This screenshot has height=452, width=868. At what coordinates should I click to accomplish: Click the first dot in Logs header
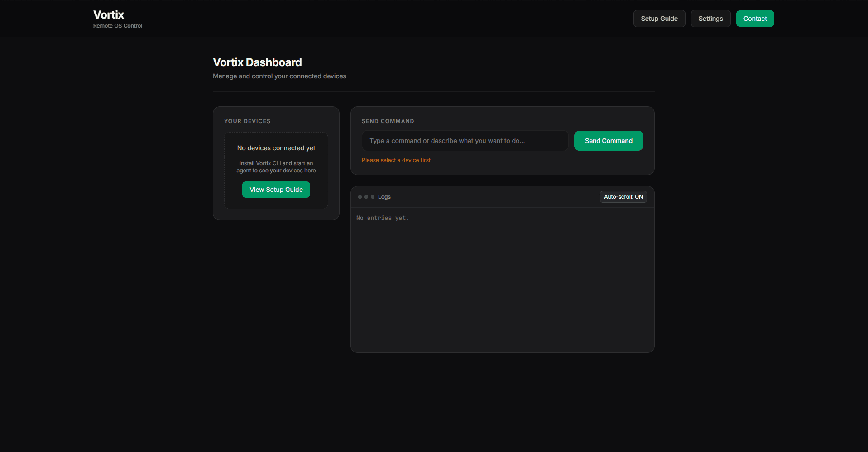(x=360, y=197)
